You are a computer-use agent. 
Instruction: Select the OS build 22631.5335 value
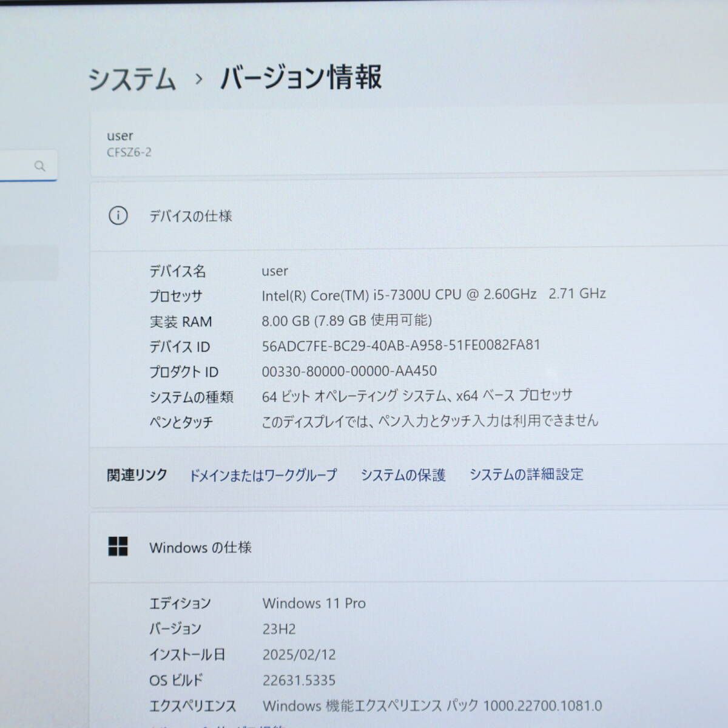click(x=299, y=680)
